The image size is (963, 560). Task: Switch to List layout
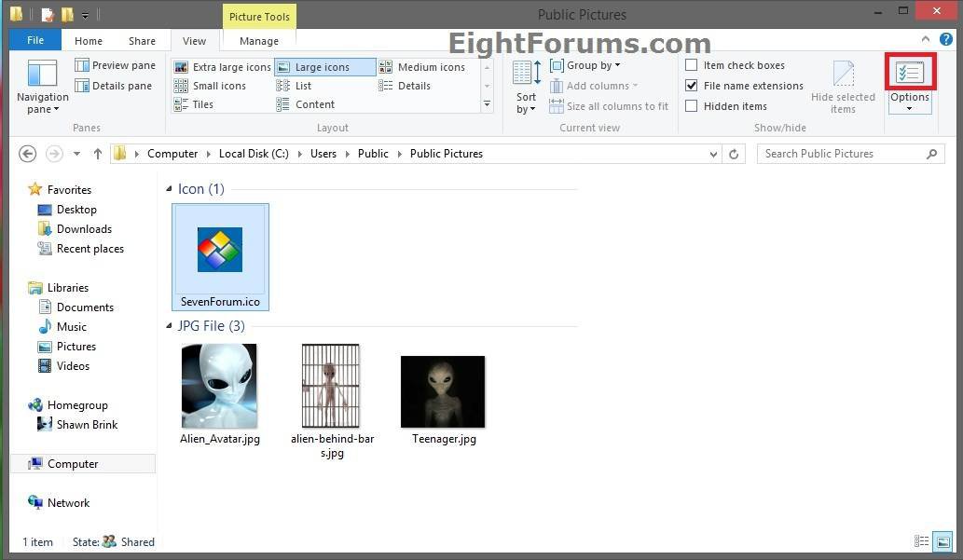coord(295,86)
